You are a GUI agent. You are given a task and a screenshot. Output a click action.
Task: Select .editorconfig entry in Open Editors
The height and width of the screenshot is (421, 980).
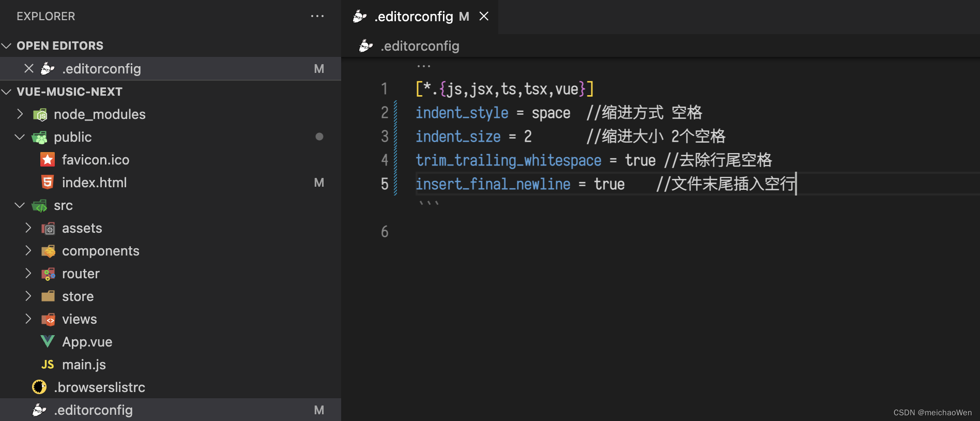point(171,69)
